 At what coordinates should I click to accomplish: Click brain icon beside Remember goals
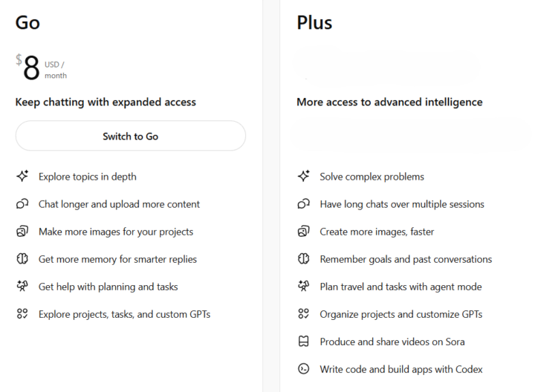[303, 259]
